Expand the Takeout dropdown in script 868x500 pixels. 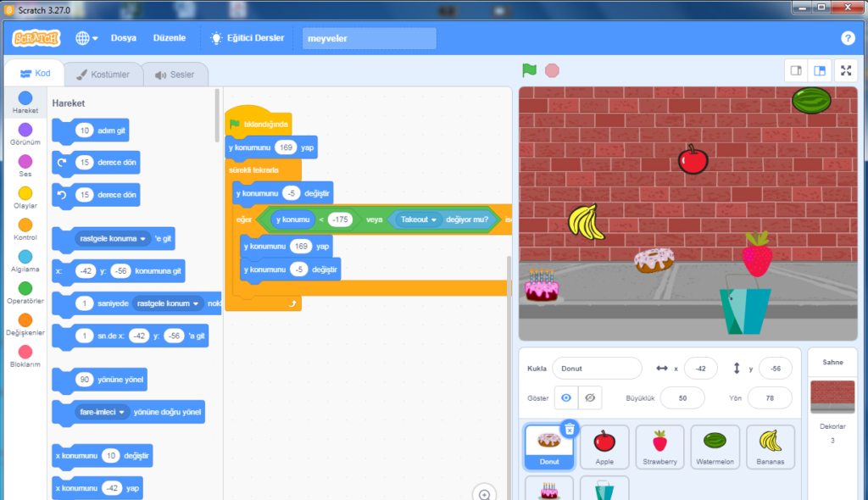click(434, 219)
